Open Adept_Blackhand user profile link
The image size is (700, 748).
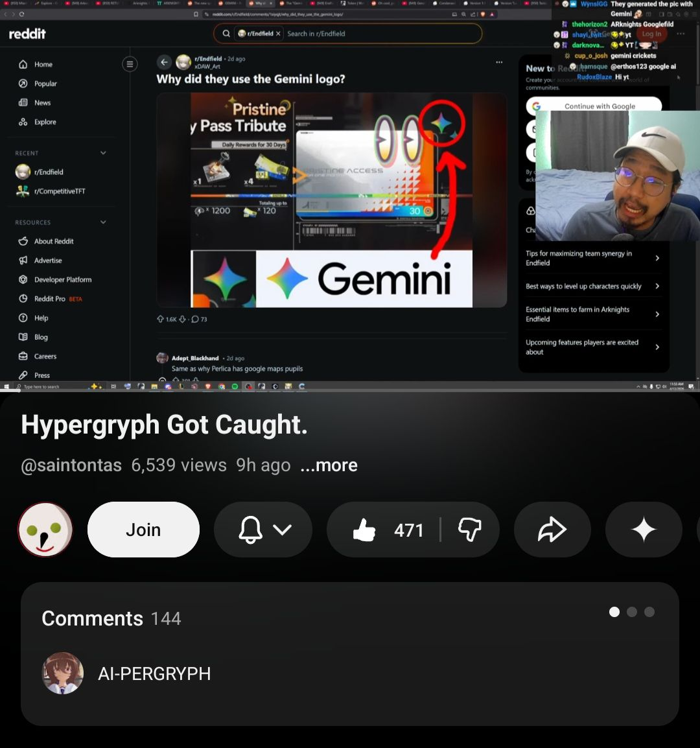click(x=195, y=358)
